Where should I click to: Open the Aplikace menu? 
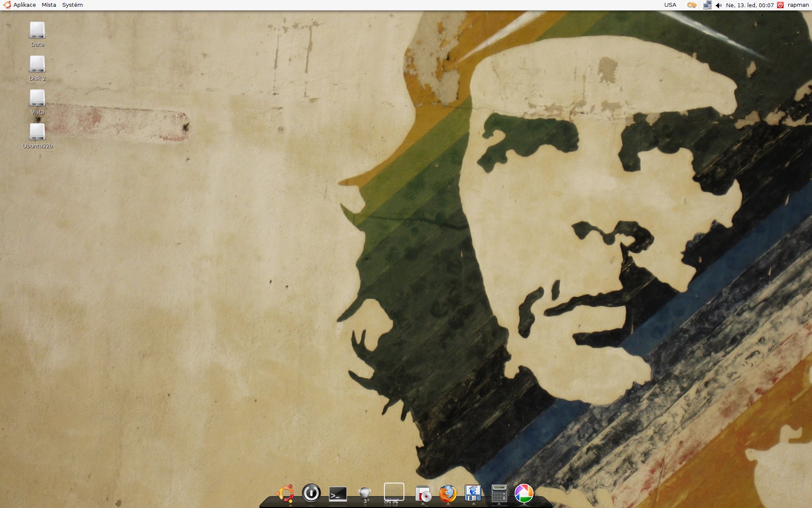point(25,5)
